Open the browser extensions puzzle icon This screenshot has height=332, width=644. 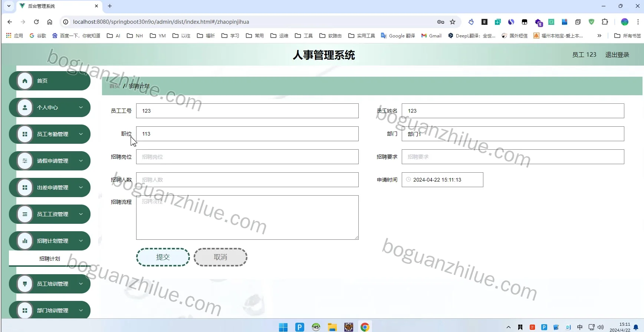(x=605, y=22)
